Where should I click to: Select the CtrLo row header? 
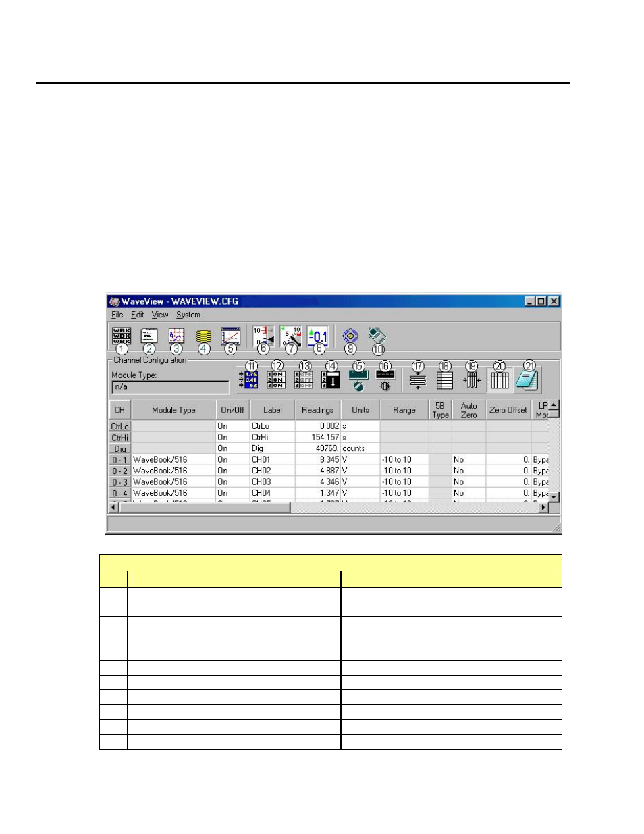(120, 426)
